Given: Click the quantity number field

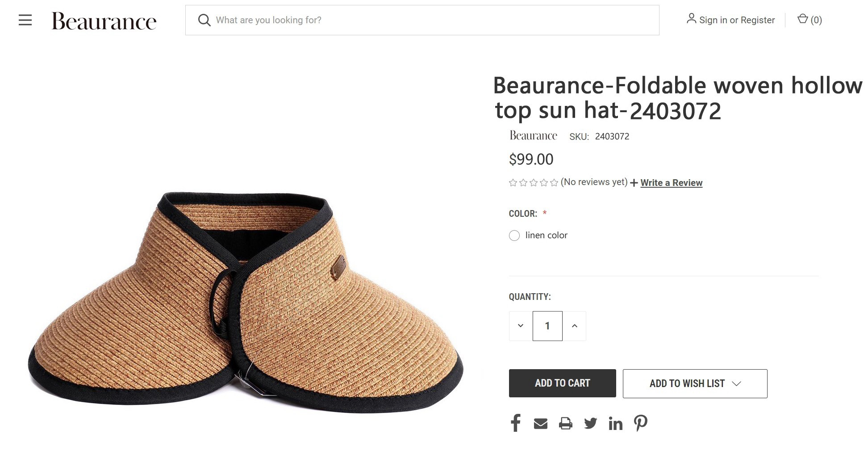Looking at the screenshot, I should (x=547, y=326).
